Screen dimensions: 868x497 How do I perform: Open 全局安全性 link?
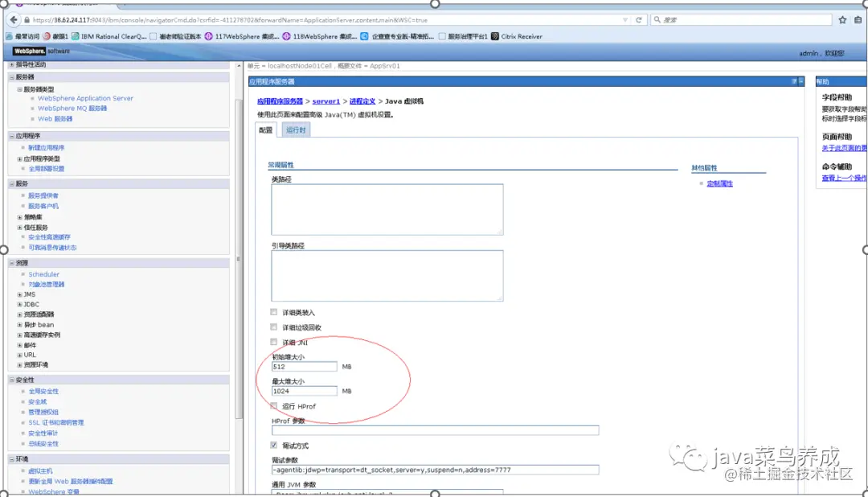(43, 391)
